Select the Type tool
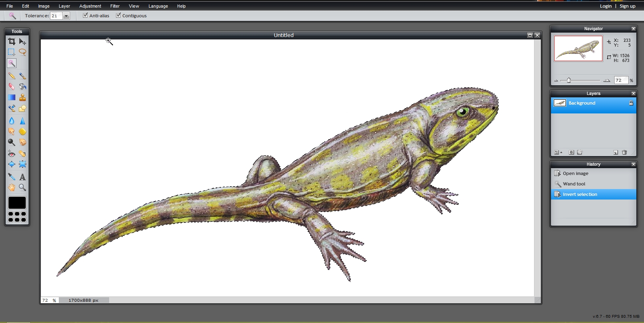 23,177
